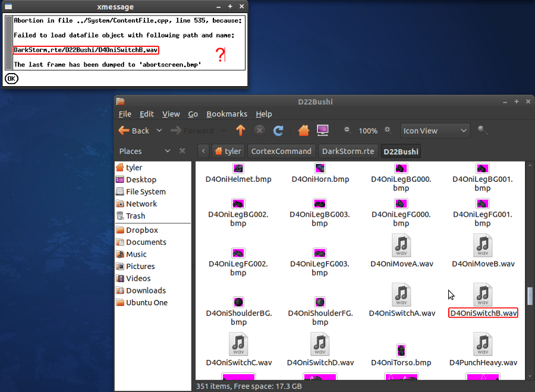Click the search magnifier icon in the toolbar
Viewport: 535px width, 392px height.
coord(483,131)
